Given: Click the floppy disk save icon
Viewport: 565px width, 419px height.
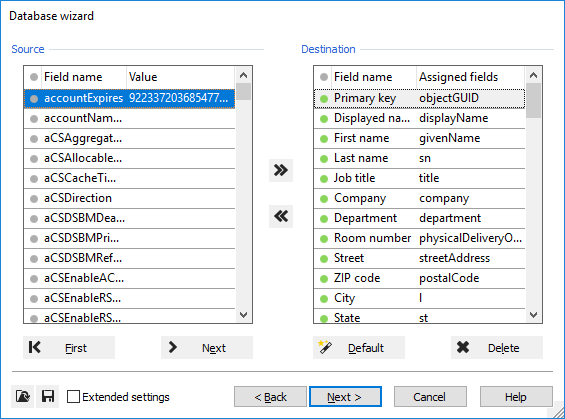Looking at the screenshot, I should click(x=48, y=397).
